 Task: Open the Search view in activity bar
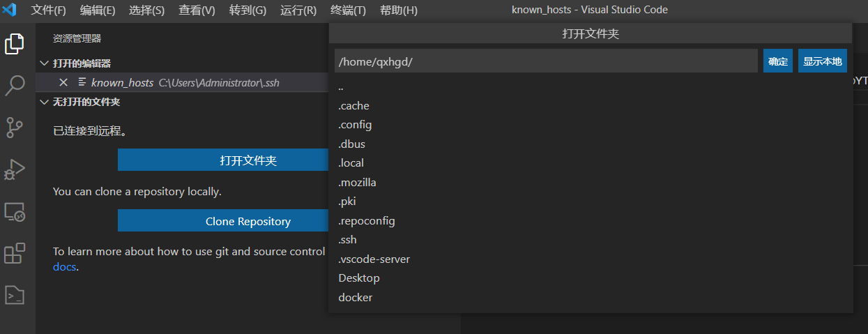coord(15,86)
